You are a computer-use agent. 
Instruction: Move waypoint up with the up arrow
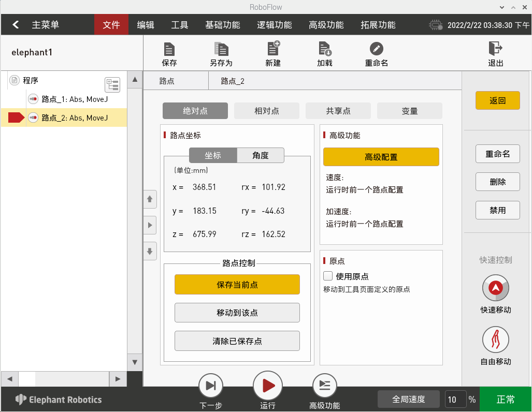coord(150,199)
